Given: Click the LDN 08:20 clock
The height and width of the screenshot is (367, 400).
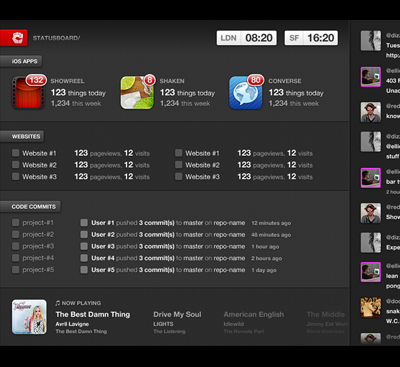Looking at the screenshot, I should point(247,38).
